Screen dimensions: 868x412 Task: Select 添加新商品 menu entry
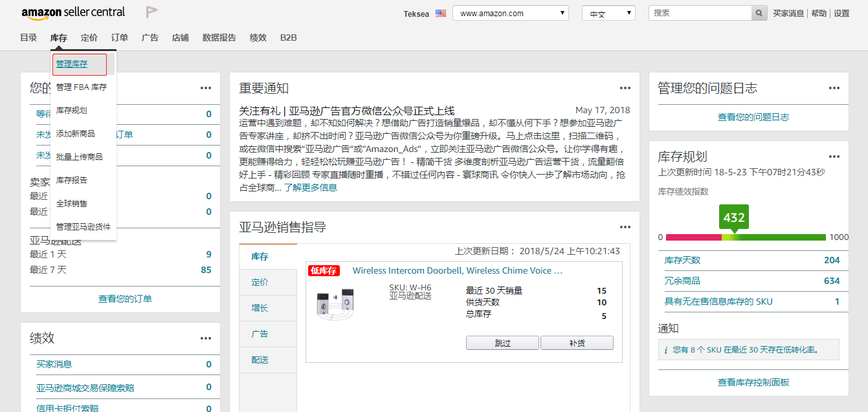[76, 134]
